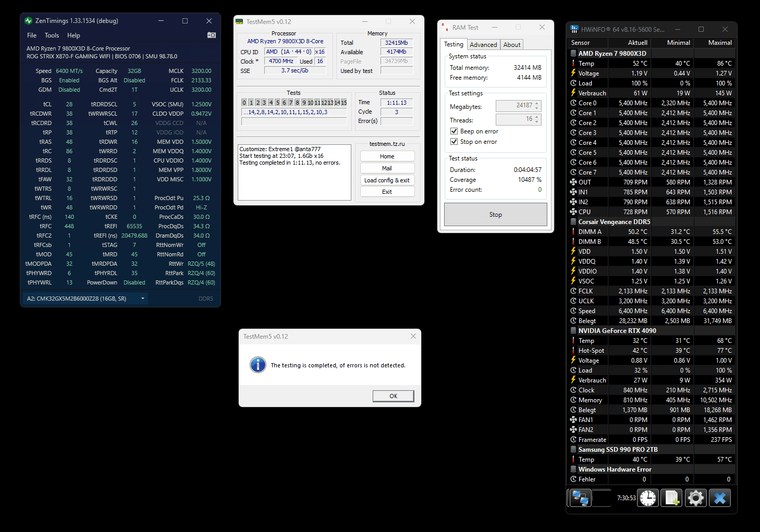The image size is (760, 532).
Task: Close the TestMem5 completion dialog with X
Action: pyautogui.click(x=413, y=336)
